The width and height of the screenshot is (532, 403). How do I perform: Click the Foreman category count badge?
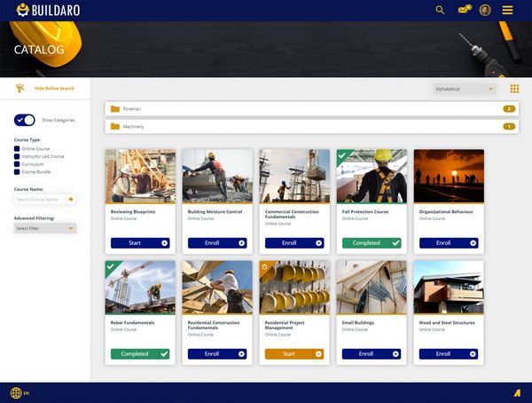pyautogui.click(x=509, y=108)
